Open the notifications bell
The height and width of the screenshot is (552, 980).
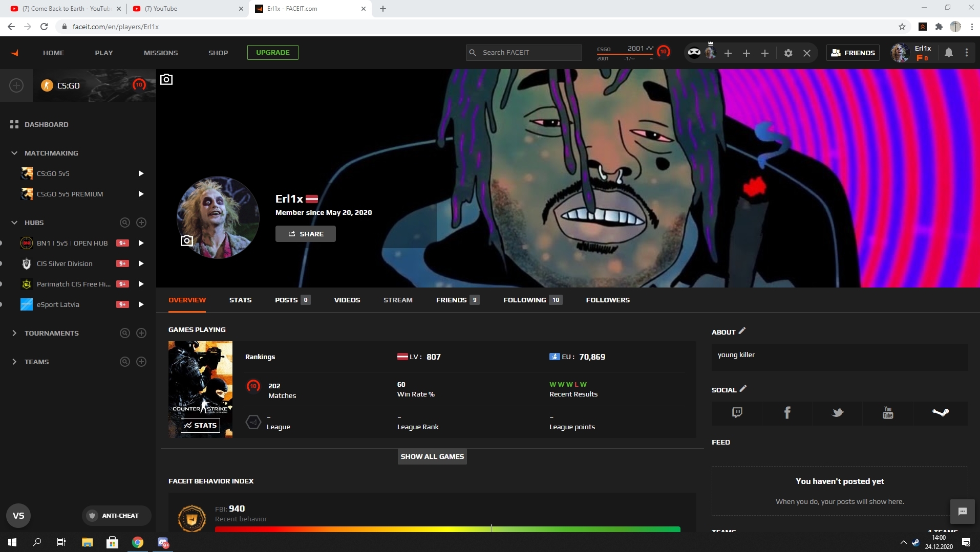pyautogui.click(x=948, y=53)
